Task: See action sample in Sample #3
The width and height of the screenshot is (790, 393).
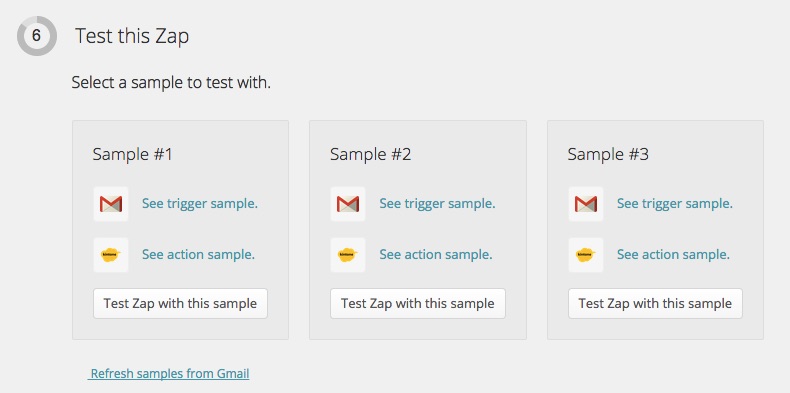Action: pos(673,254)
